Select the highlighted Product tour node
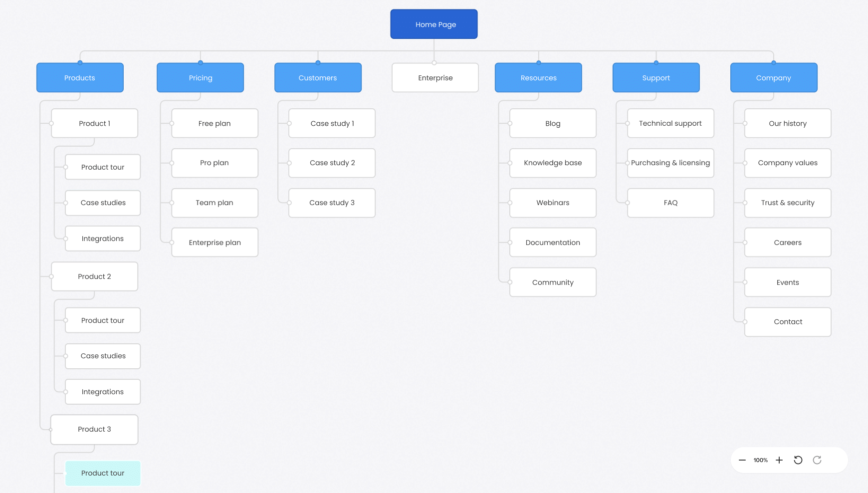 [103, 473]
